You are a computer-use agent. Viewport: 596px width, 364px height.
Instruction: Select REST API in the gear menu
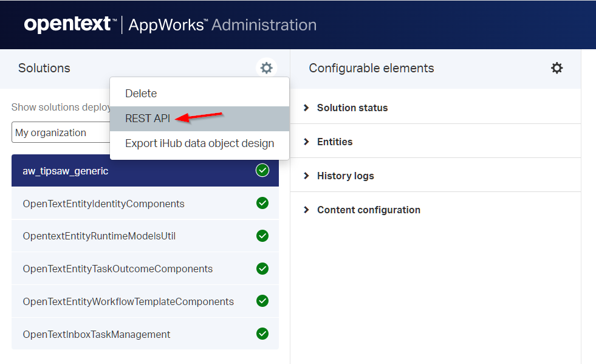199,118
